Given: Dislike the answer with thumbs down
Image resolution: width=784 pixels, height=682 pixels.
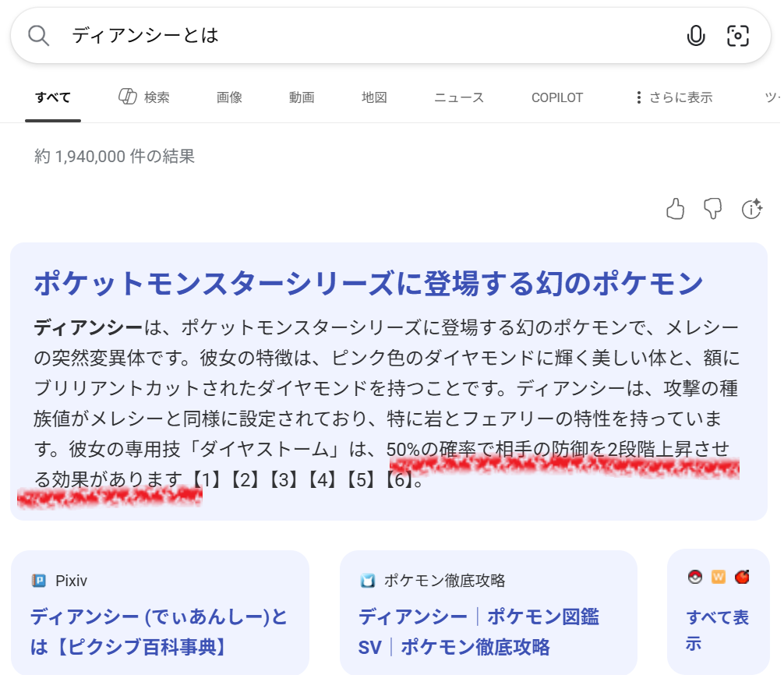Looking at the screenshot, I should (x=713, y=208).
